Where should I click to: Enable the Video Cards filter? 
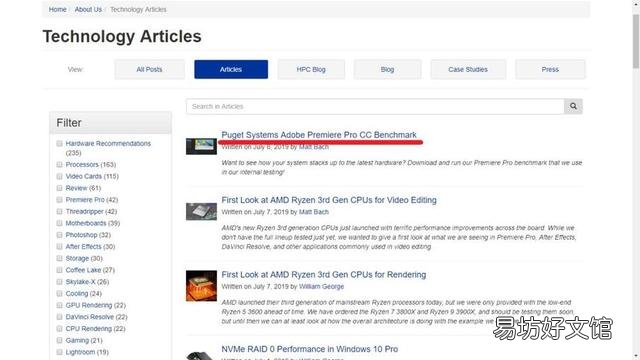(x=60, y=176)
